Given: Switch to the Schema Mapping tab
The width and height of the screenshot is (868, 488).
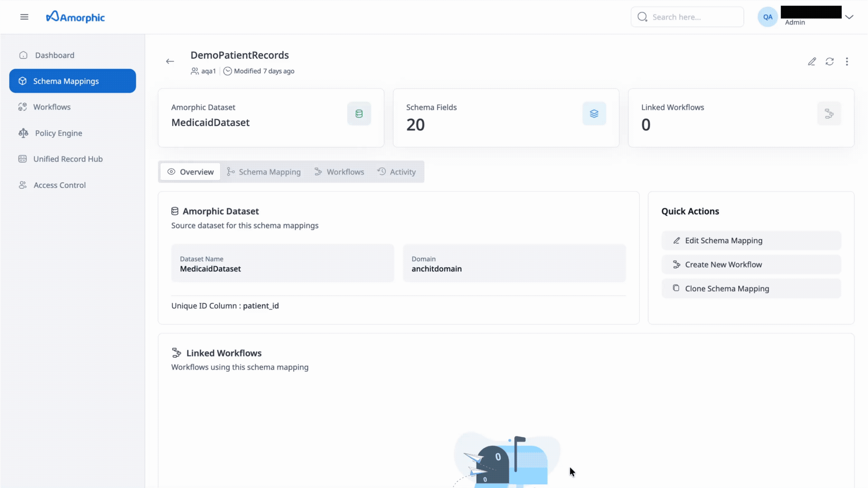Looking at the screenshot, I should coord(269,172).
